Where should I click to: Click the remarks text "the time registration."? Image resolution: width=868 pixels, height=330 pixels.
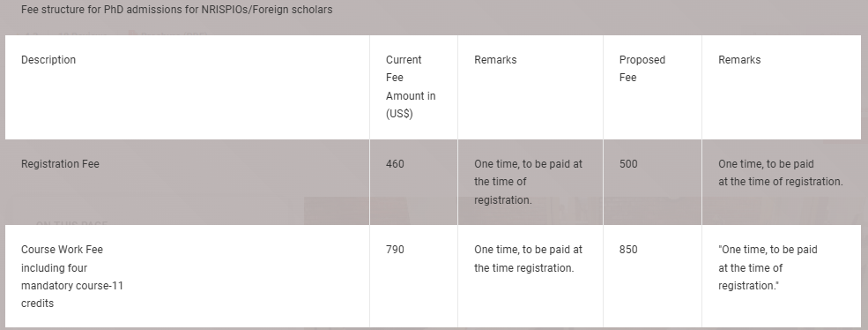coord(523,268)
